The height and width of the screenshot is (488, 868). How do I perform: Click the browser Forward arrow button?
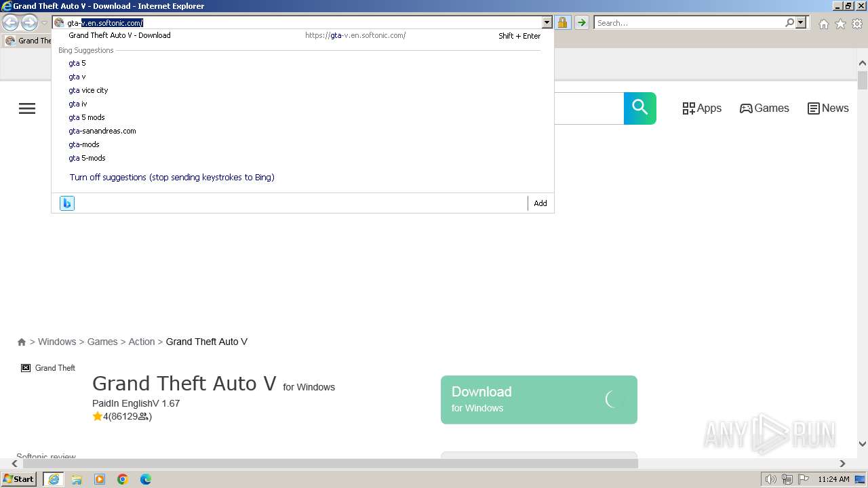(29, 22)
